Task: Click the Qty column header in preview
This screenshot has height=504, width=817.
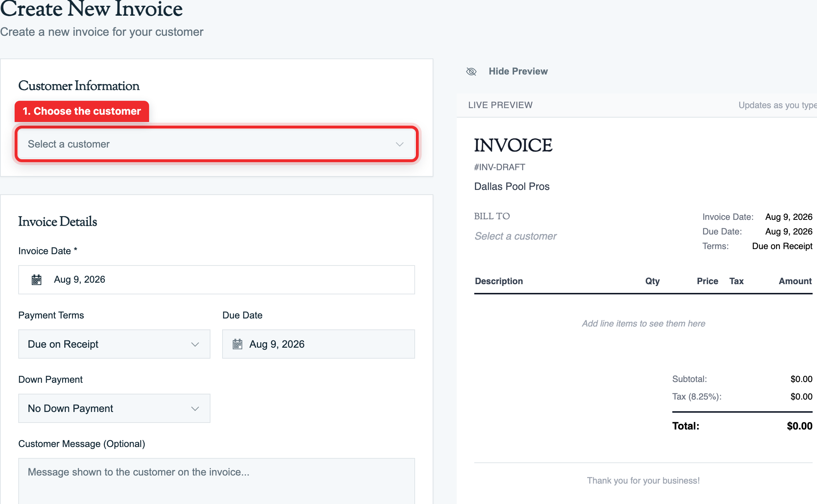Action: (x=652, y=281)
